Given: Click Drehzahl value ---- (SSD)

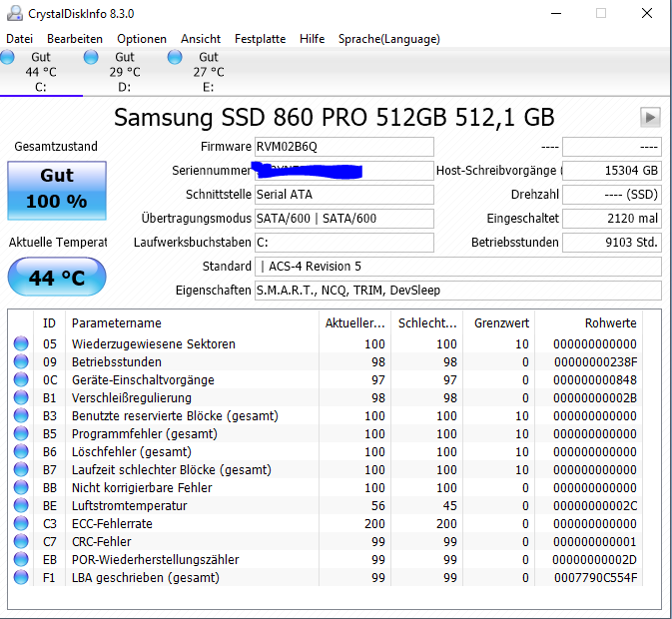Looking at the screenshot, I should point(612,195).
